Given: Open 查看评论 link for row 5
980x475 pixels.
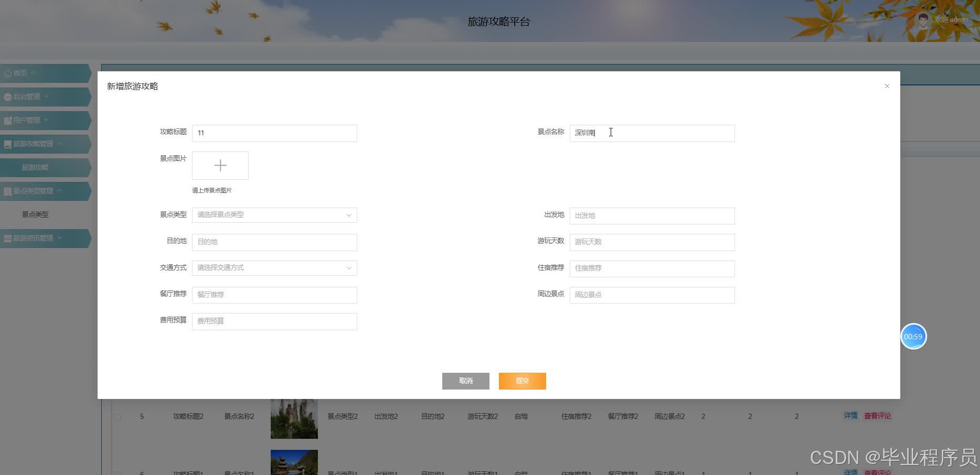Looking at the screenshot, I should click(x=877, y=416).
